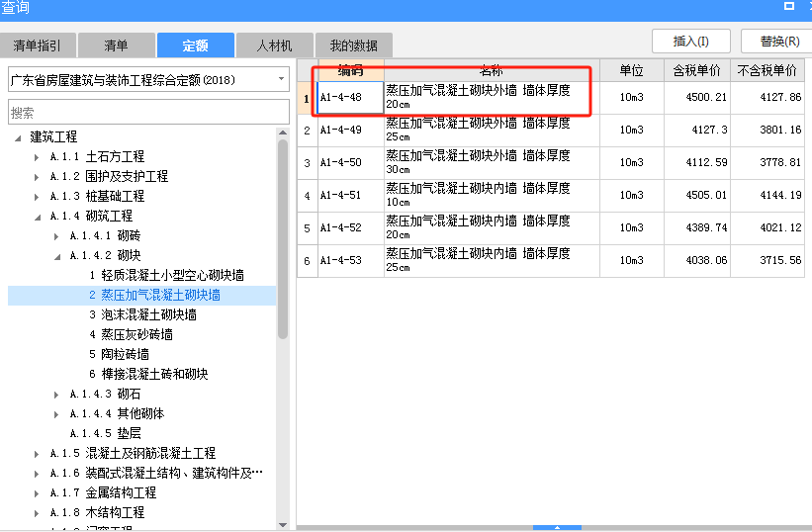Click the 名称 column header

(492, 70)
